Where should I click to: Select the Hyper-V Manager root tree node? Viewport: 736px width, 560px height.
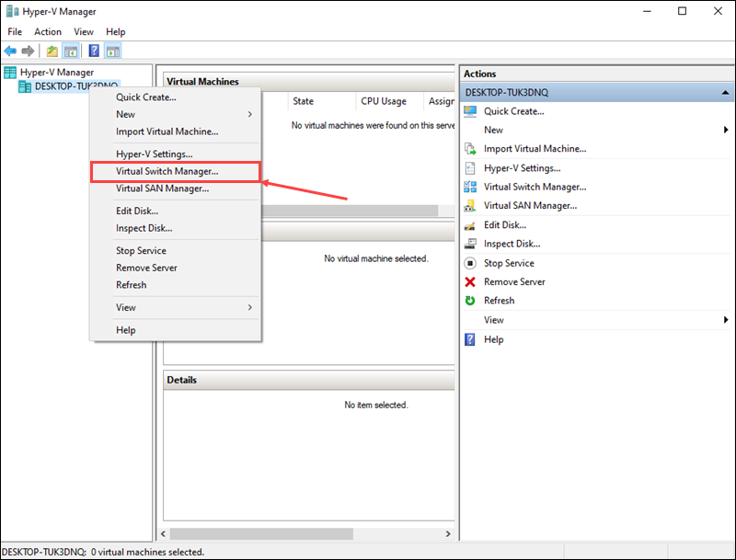[x=57, y=73]
